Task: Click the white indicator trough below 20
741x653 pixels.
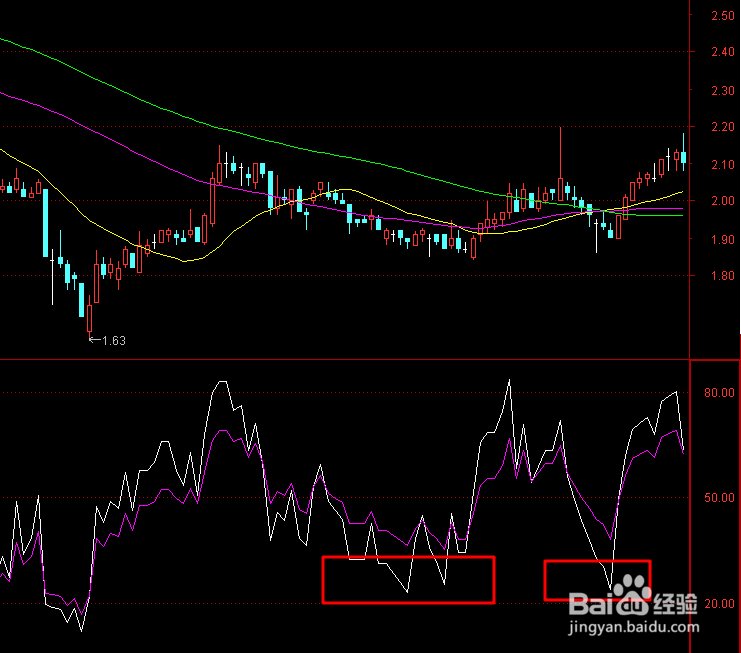Action: pos(81,630)
